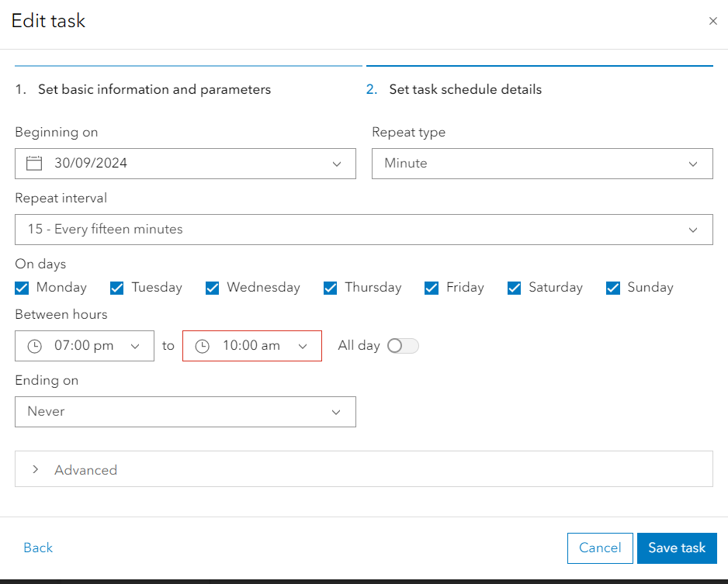
Task: Click the calendar icon beside the start date
Action: point(33,163)
